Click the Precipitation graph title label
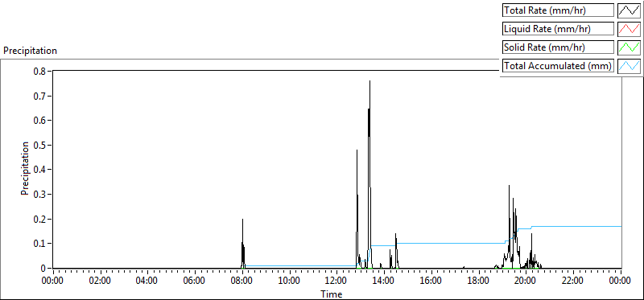 30,51
